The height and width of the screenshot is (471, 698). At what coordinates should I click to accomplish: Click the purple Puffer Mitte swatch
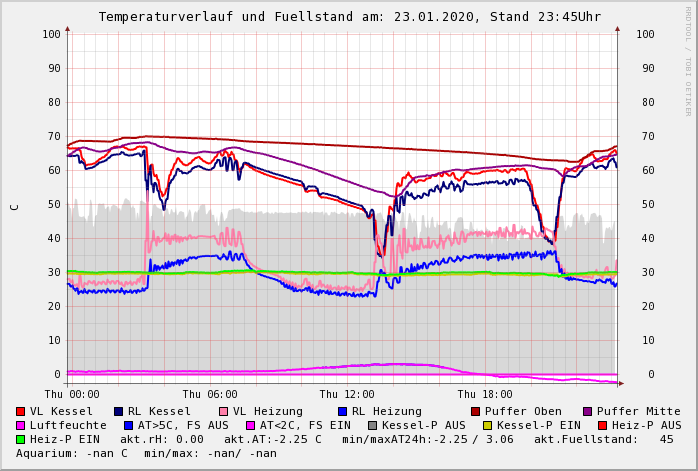pyautogui.click(x=588, y=411)
